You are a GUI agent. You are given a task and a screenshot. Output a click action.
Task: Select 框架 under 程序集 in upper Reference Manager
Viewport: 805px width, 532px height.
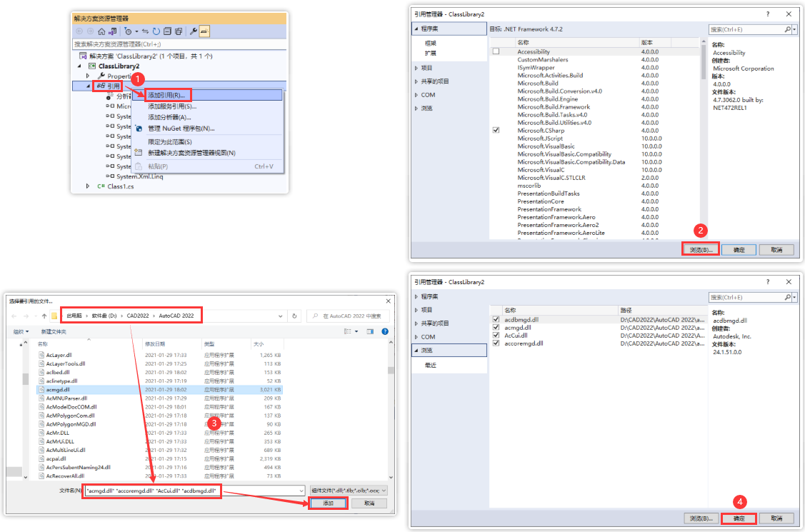click(431, 44)
